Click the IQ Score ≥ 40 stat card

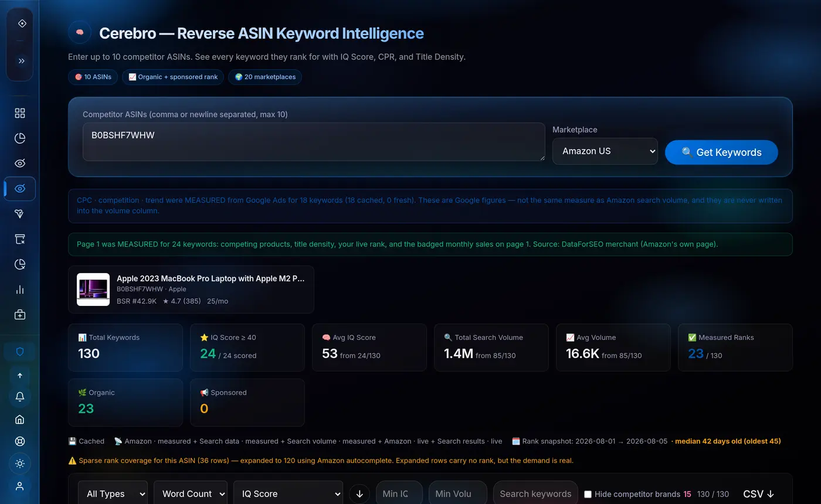click(247, 348)
